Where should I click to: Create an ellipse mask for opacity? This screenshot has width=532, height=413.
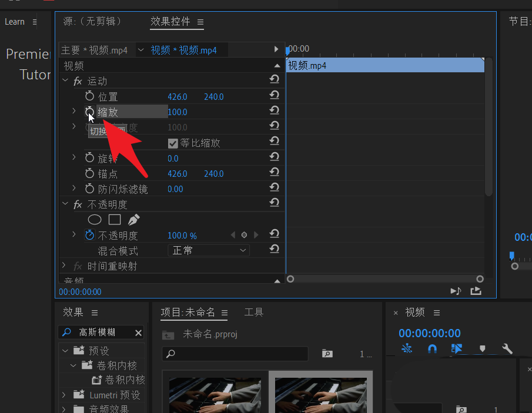(x=95, y=220)
